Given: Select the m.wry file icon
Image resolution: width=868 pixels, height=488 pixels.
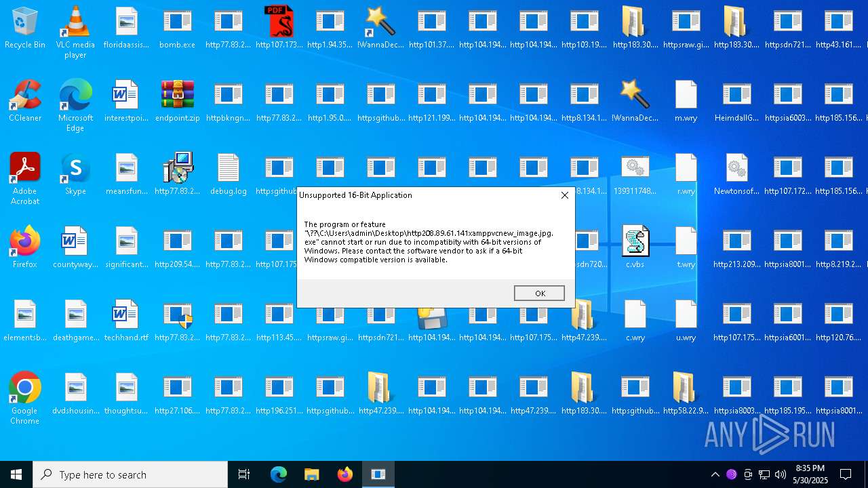Looking at the screenshot, I should tap(686, 101).
